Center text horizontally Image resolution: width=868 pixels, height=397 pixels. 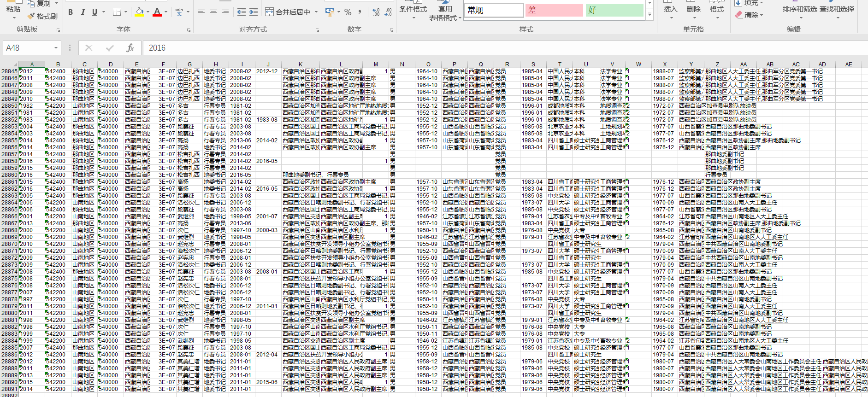(x=213, y=12)
